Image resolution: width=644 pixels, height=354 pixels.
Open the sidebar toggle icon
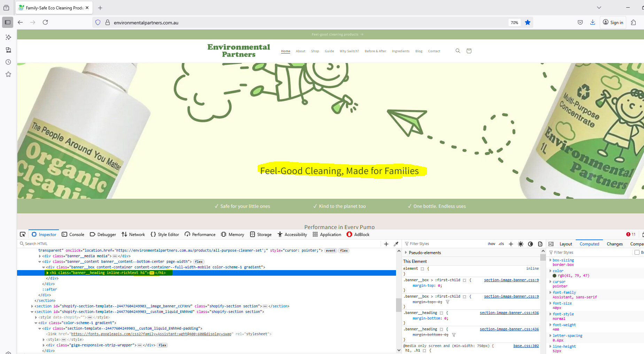tap(8, 22)
